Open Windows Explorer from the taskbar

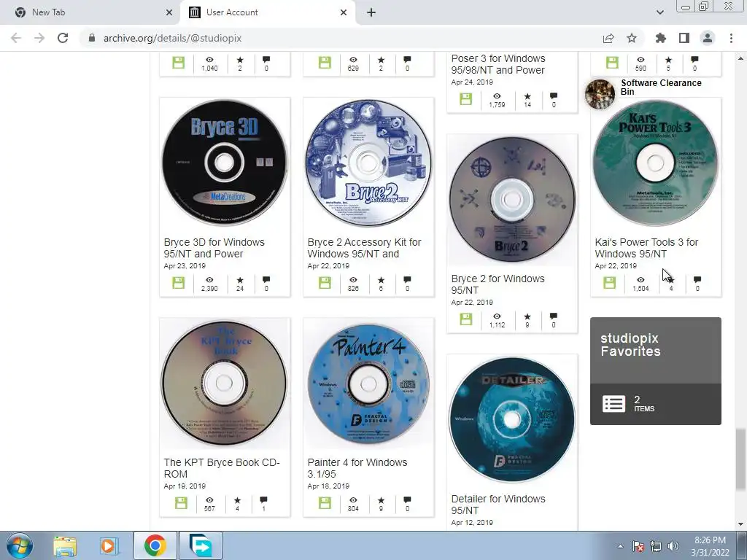click(65, 545)
